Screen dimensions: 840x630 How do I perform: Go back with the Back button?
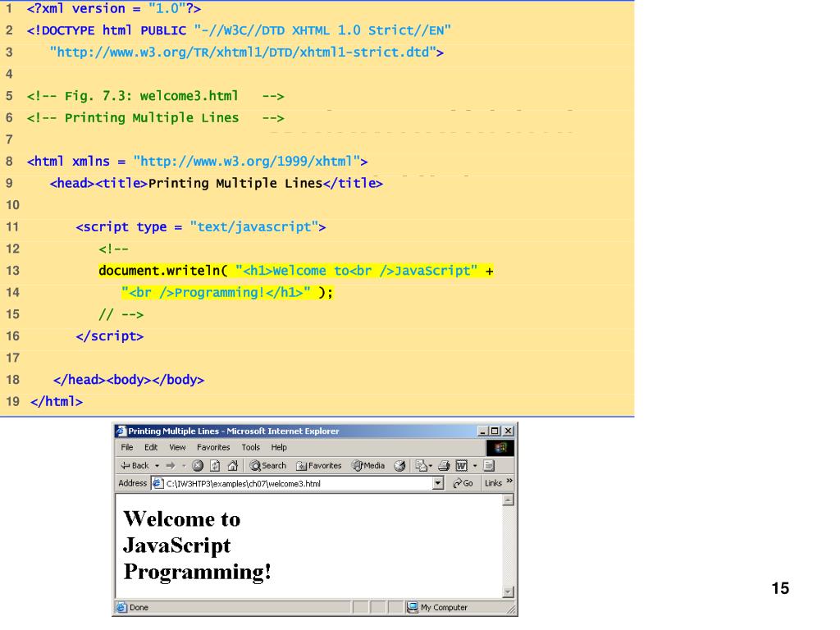135,466
